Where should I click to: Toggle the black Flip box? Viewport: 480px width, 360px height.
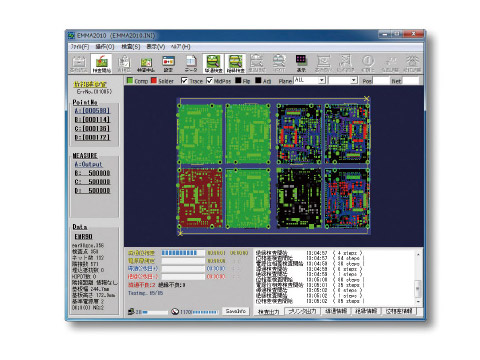tap(238, 80)
